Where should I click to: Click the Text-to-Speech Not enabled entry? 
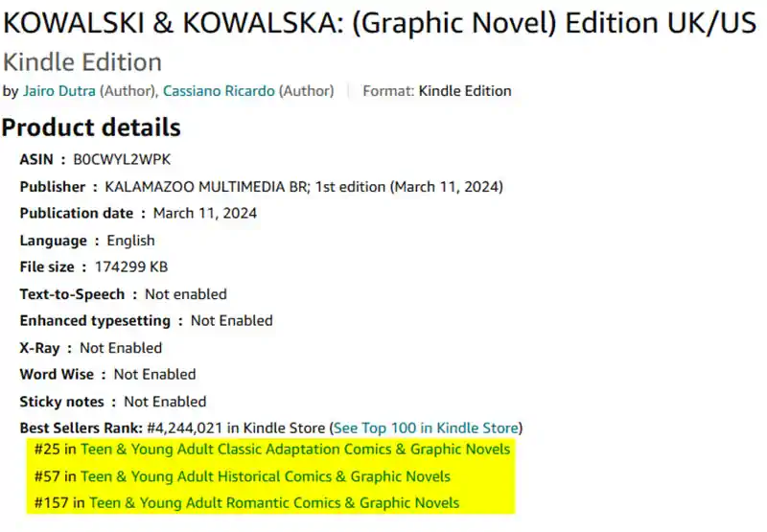[124, 294]
